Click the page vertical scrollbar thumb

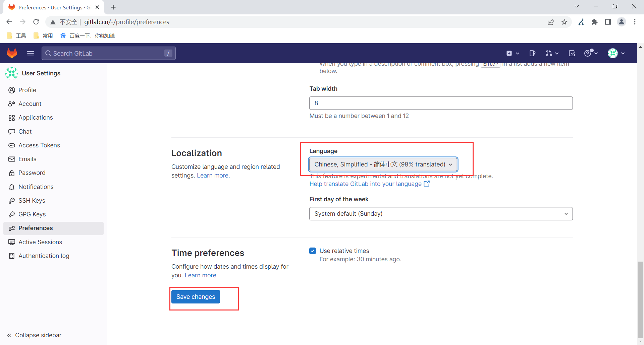tap(640, 300)
